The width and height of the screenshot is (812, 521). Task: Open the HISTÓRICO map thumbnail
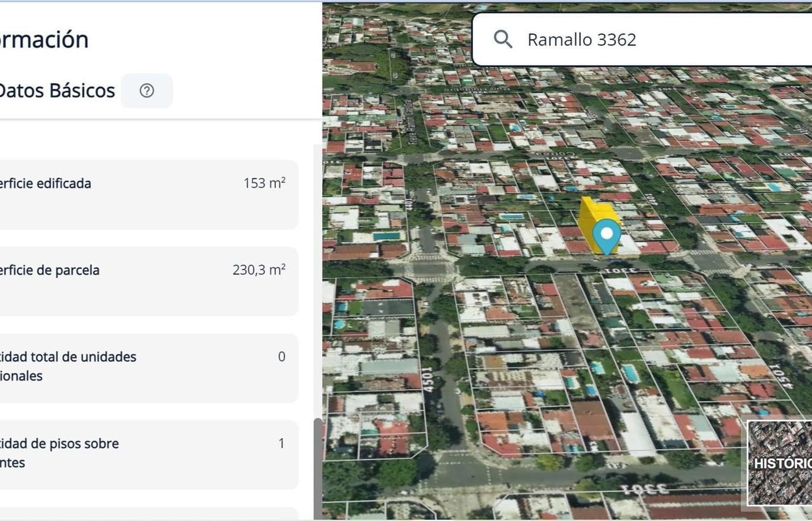point(779,463)
